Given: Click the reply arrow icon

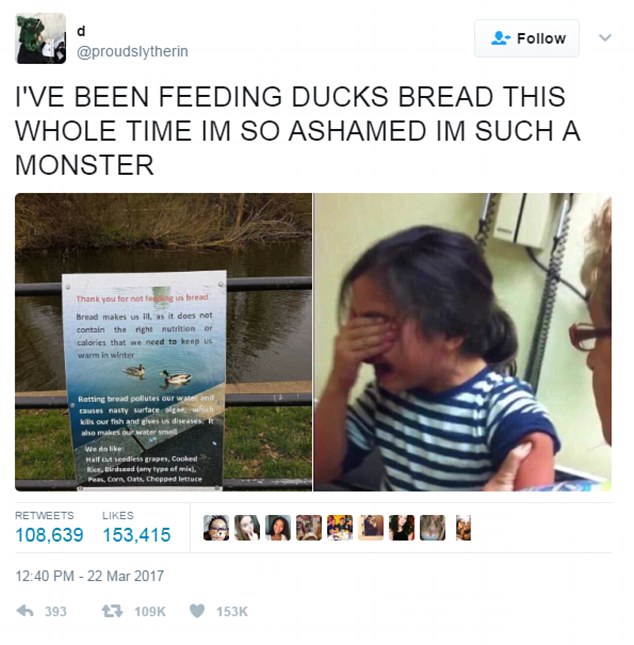Looking at the screenshot, I should pos(25,611).
